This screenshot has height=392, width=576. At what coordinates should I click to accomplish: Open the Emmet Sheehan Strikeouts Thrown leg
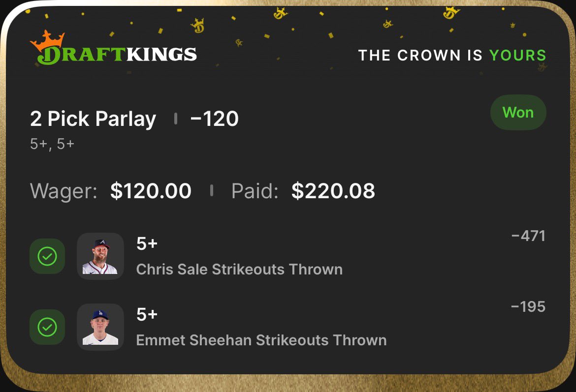tap(261, 340)
